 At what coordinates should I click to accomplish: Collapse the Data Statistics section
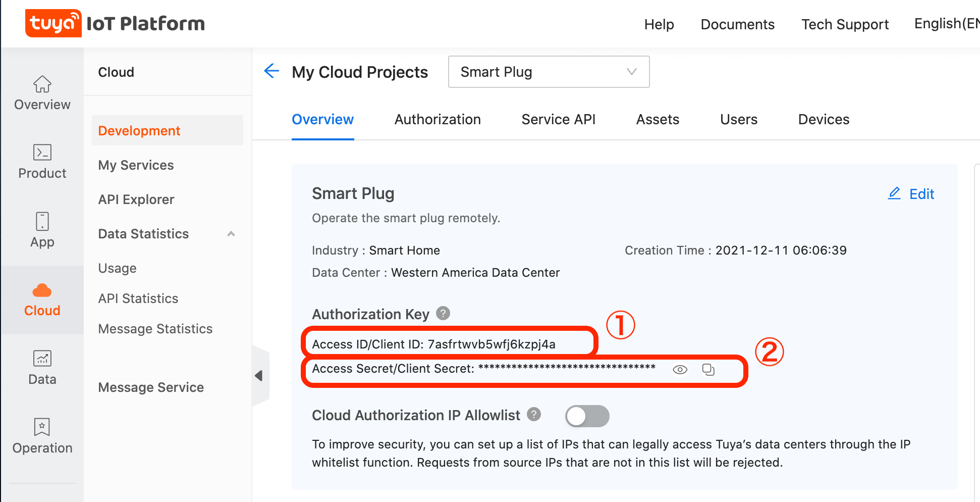(231, 234)
